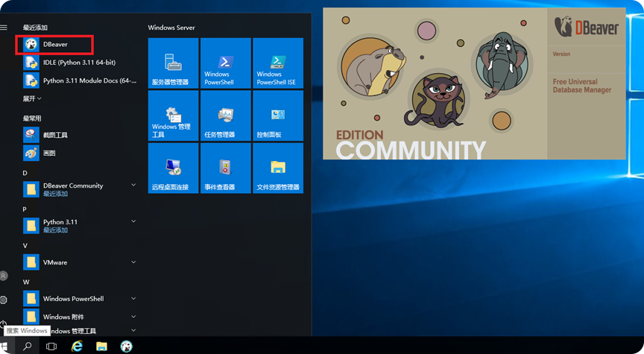644x354 pixels.
Task: Expand the recently added list (展开)
Action: point(32,98)
